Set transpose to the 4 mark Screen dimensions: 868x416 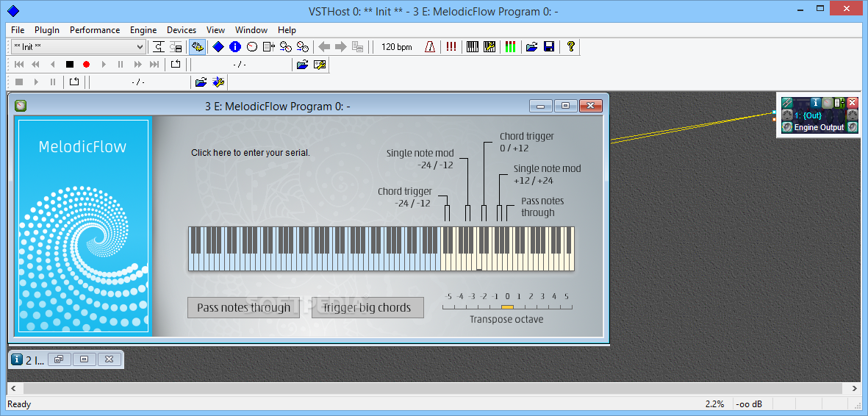(555, 296)
